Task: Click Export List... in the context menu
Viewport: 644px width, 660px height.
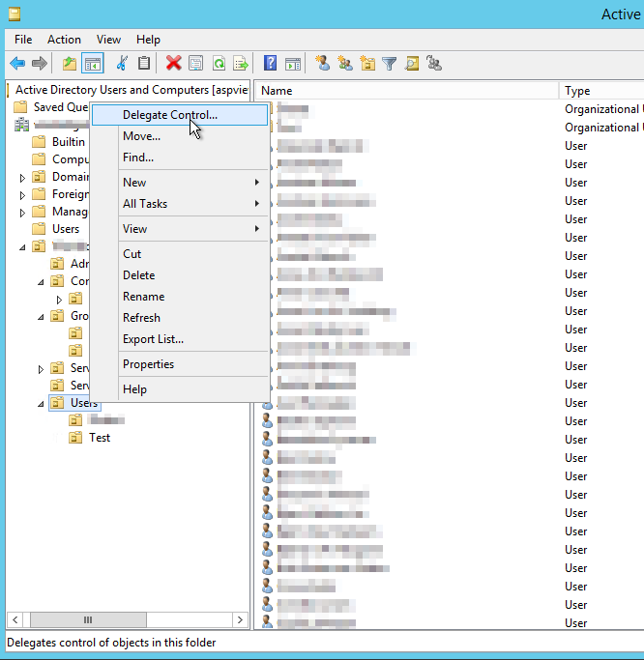Action: tap(153, 339)
